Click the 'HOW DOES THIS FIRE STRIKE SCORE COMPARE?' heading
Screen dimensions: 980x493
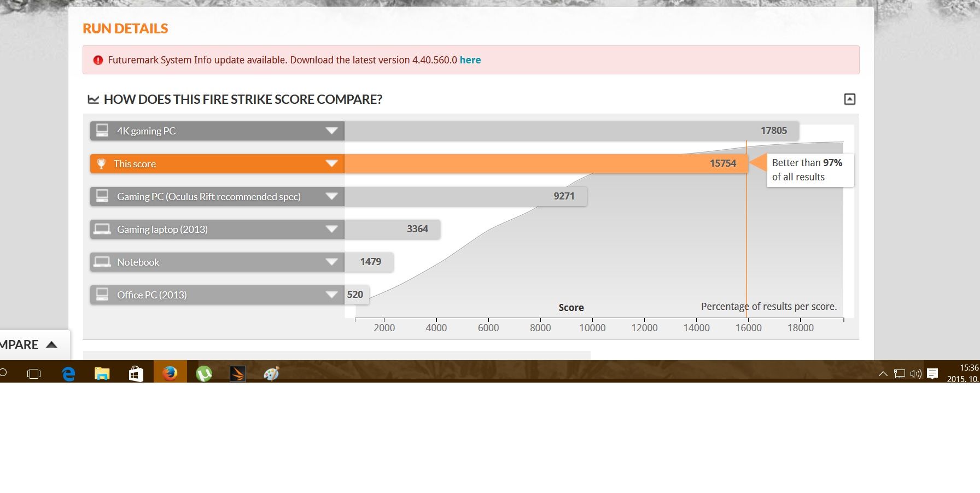(x=243, y=99)
